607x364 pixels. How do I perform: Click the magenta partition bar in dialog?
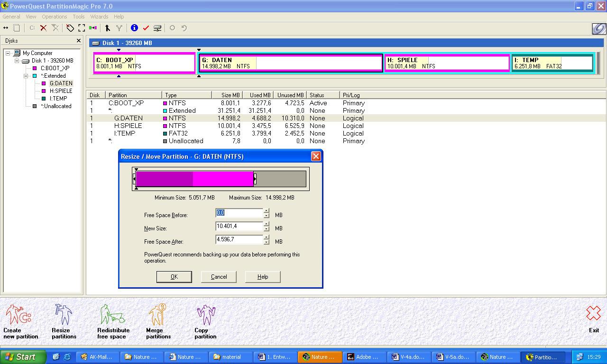pyautogui.click(x=194, y=179)
